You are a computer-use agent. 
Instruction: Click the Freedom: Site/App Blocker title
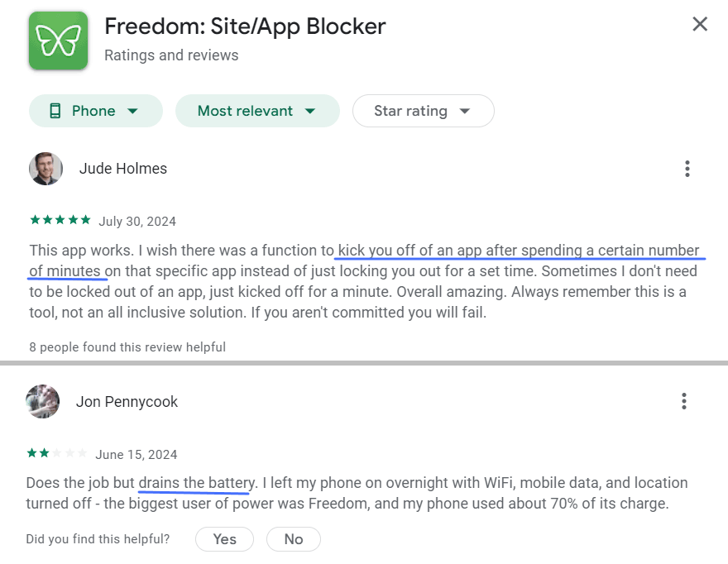(244, 26)
